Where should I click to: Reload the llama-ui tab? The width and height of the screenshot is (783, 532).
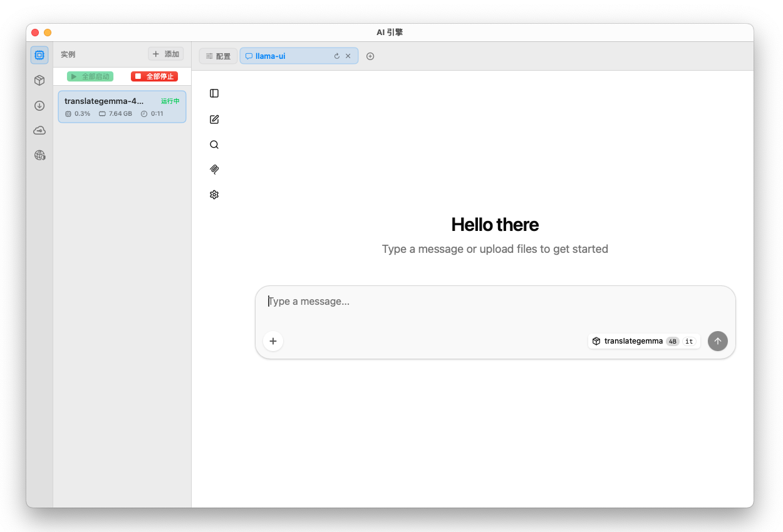click(x=337, y=56)
